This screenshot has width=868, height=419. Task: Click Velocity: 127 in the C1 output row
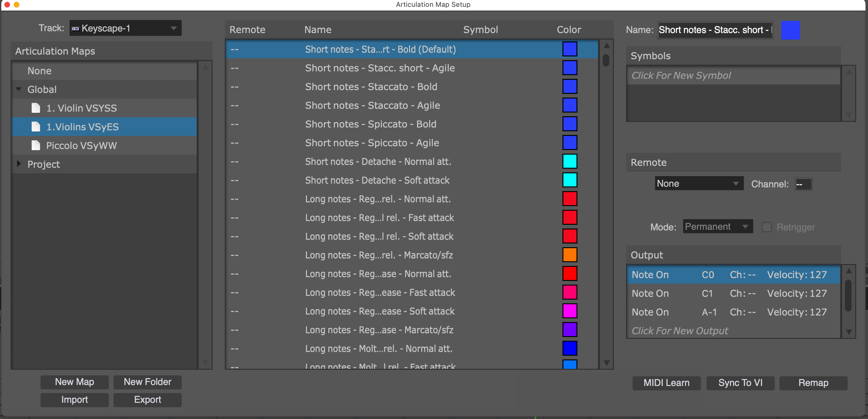(x=797, y=293)
